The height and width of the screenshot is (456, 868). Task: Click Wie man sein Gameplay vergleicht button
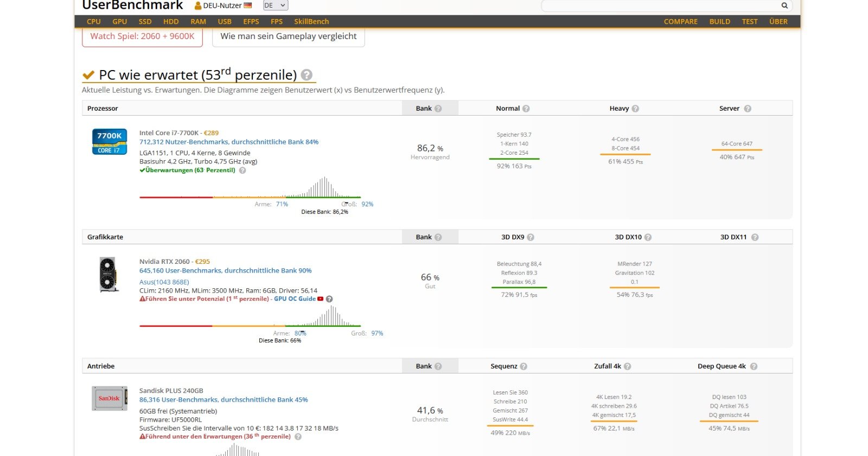pos(289,36)
